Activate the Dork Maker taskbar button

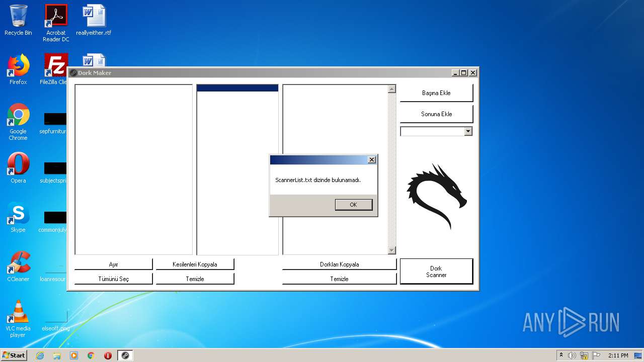click(x=125, y=355)
